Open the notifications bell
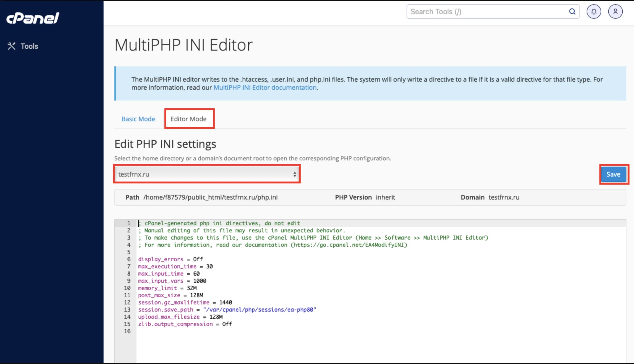This screenshot has height=364, width=634. click(594, 11)
